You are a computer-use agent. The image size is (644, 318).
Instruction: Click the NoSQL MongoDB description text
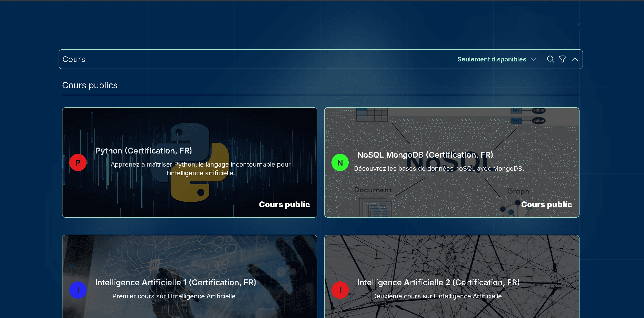tap(439, 169)
